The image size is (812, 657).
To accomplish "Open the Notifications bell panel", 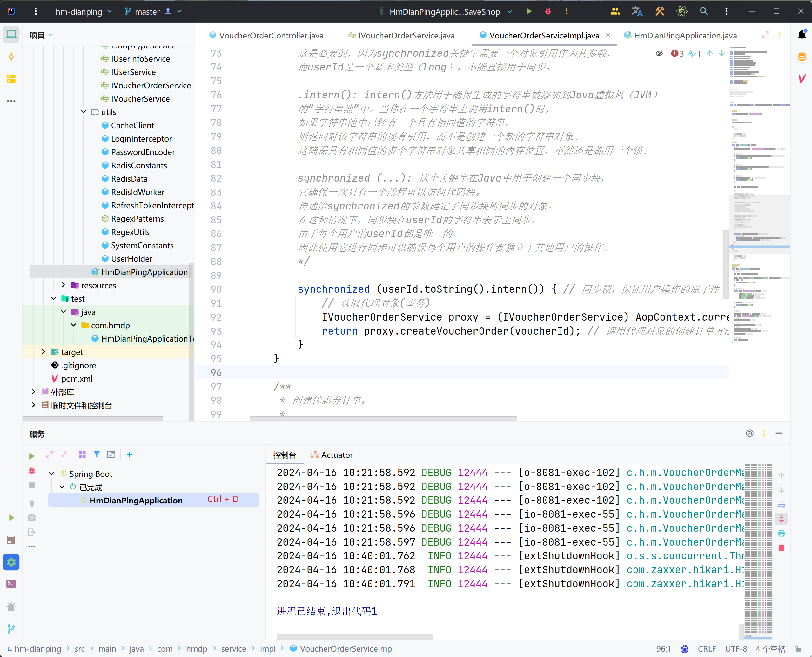I will (802, 35).
